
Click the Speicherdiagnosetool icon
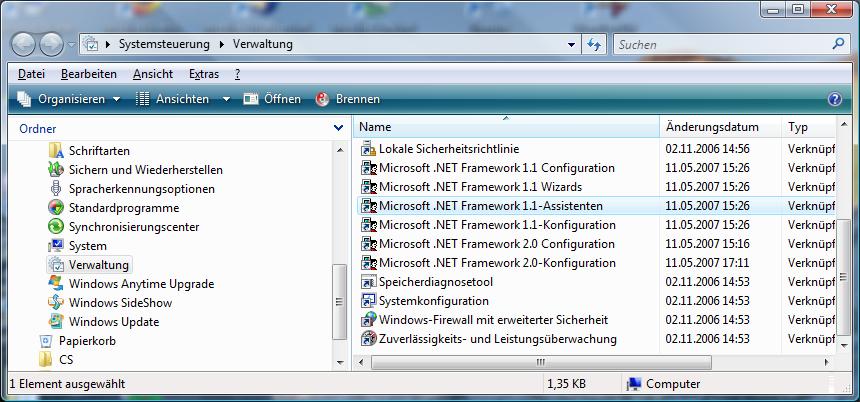click(368, 282)
